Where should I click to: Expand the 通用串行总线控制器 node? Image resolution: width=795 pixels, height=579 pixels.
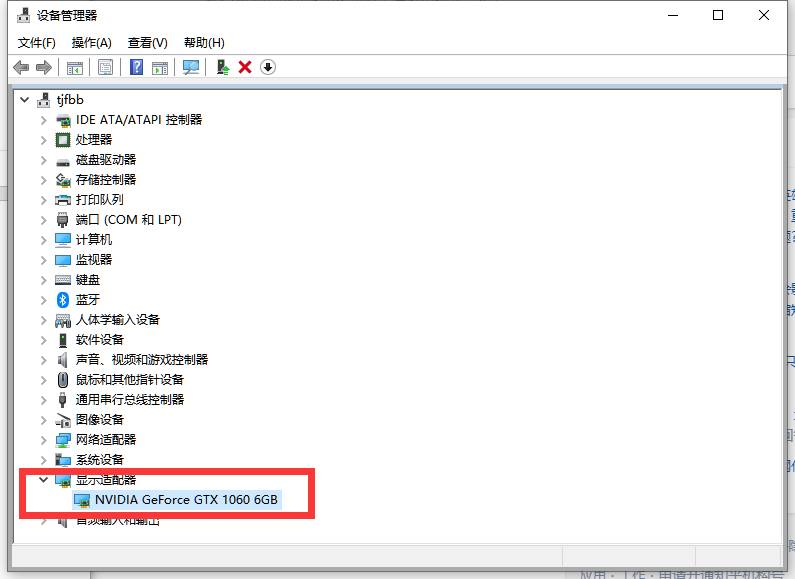[x=44, y=400]
